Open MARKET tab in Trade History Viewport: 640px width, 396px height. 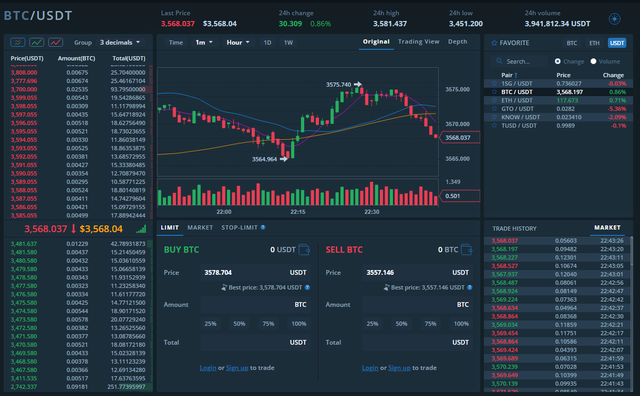[607, 227]
